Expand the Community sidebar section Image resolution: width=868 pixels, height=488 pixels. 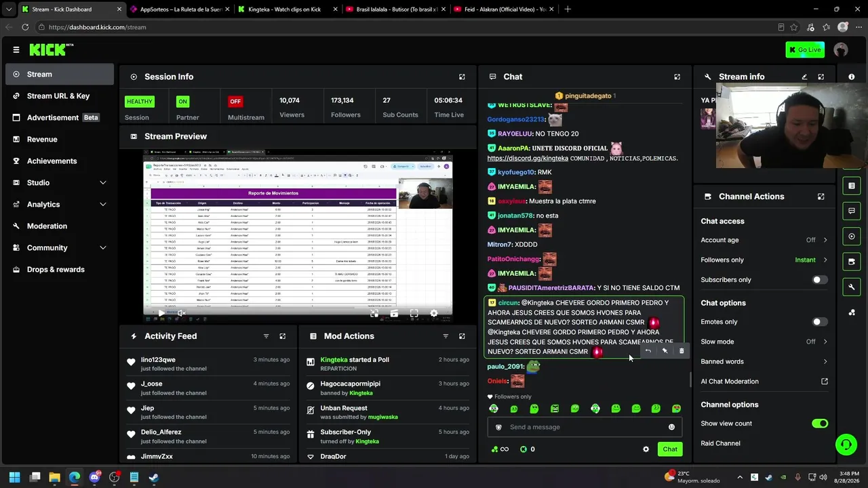(x=103, y=248)
